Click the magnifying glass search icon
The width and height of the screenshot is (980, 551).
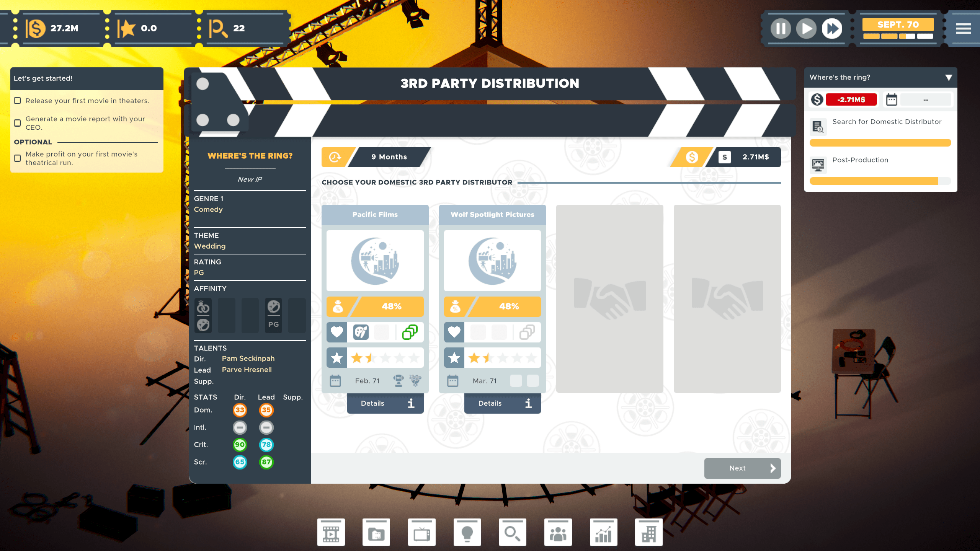[512, 532]
